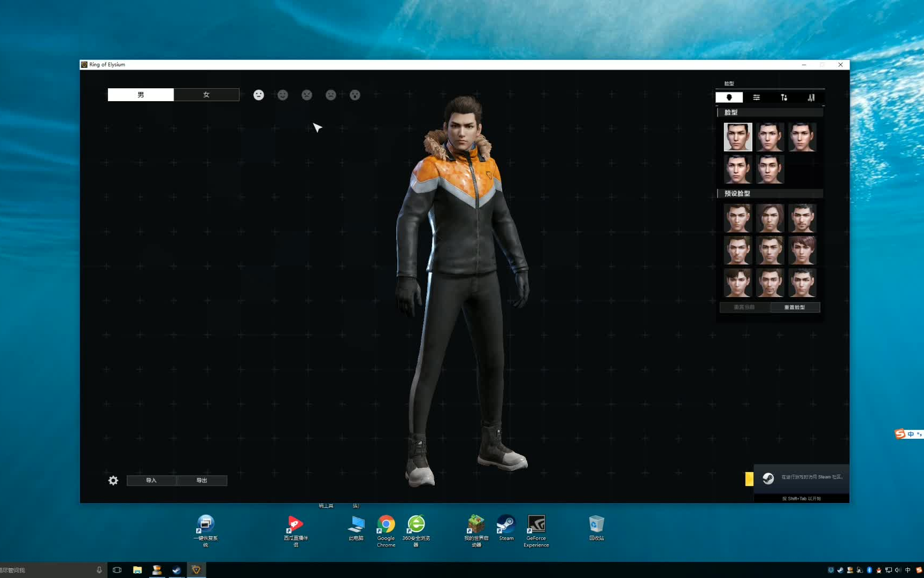Click the microphone icon in search box
The height and width of the screenshot is (578, 924).
point(99,570)
